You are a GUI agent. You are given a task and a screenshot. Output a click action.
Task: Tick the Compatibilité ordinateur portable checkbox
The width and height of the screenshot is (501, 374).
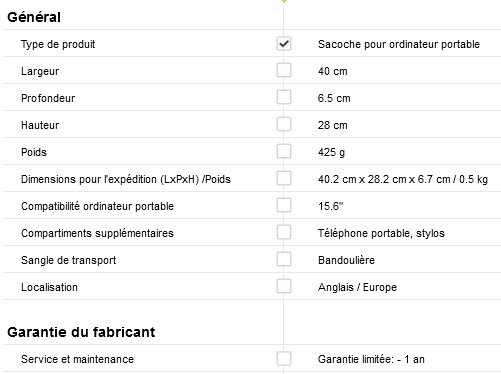pyautogui.click(x=284, y=206)
